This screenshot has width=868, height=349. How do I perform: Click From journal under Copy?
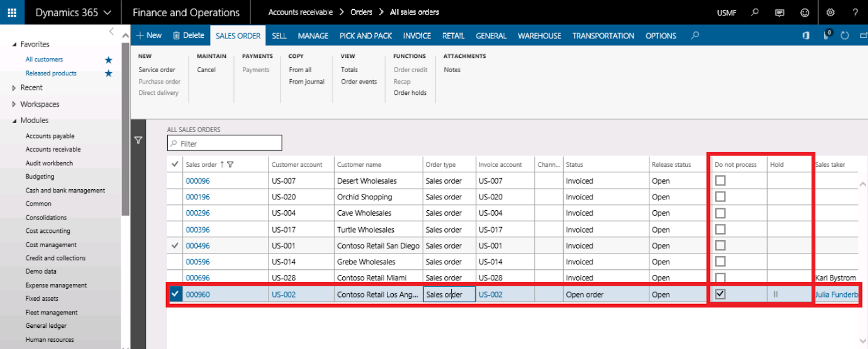tap(307, 82)
